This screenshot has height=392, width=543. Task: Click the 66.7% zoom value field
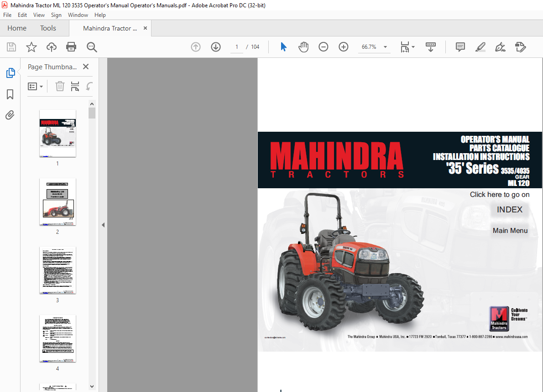click(x=369, y=46)
